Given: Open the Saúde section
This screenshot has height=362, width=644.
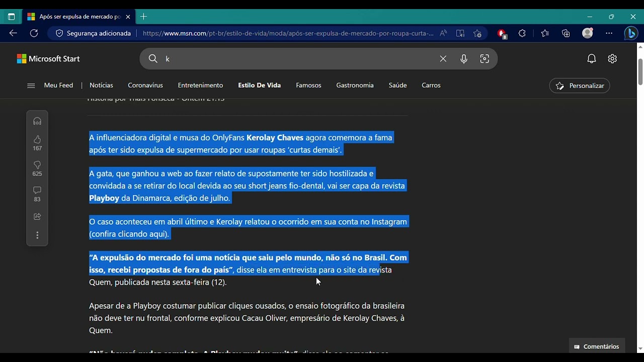Looking at the screenshot, I should click(397, 85).
